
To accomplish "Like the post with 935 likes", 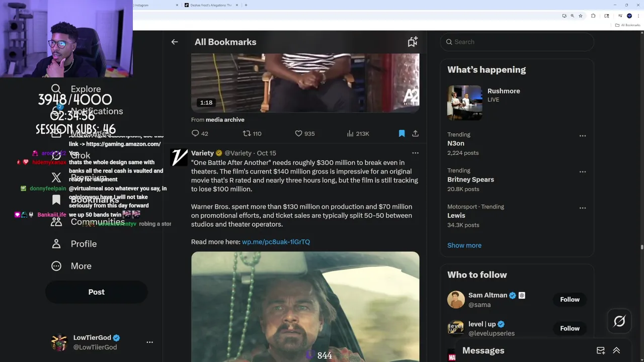I will click(x=304, y=133).
